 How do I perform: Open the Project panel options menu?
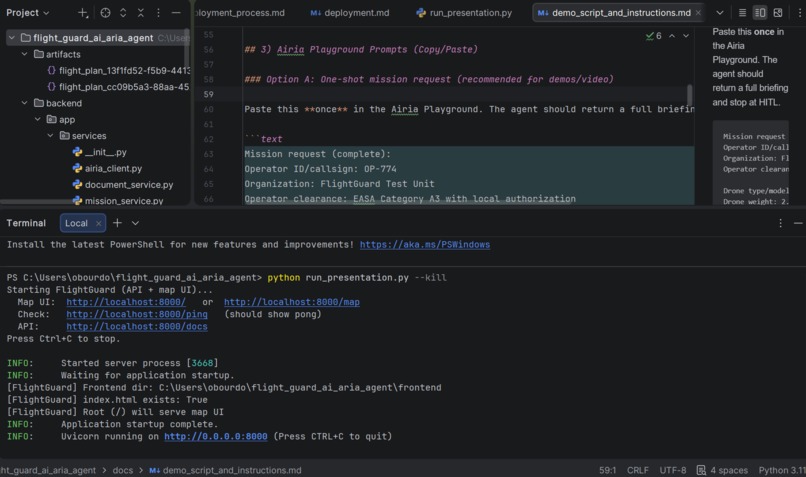pyautogui.click(x=158, y=13)
